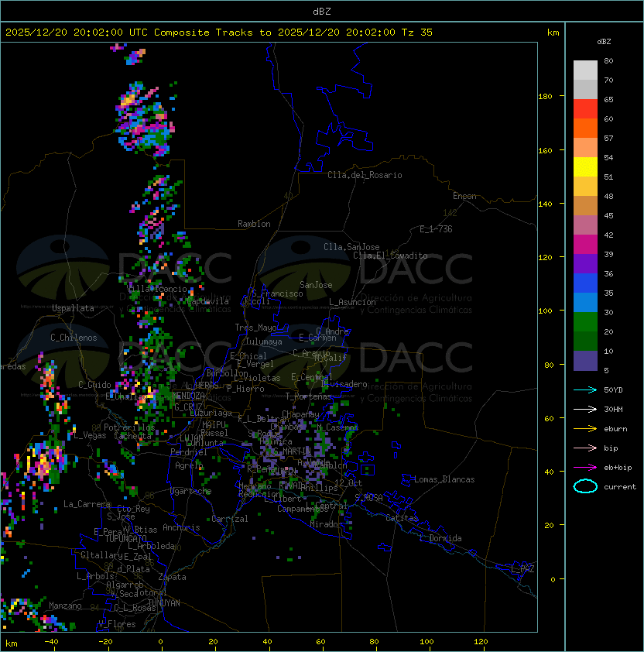Click the La_Carrera label
644x652 pixels.
(x=87, y=504)
